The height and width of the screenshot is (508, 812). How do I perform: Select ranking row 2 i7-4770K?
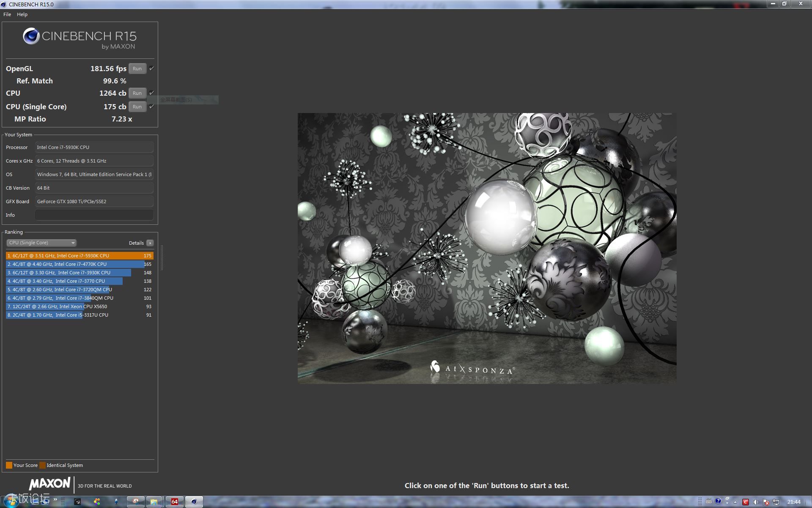coord(80,264)
